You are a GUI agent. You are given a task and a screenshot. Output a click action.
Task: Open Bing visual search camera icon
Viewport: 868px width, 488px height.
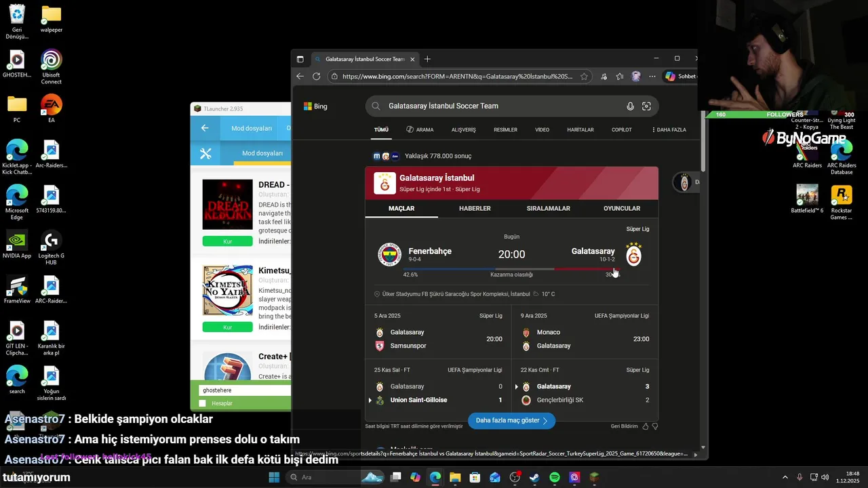coord(646,106)
